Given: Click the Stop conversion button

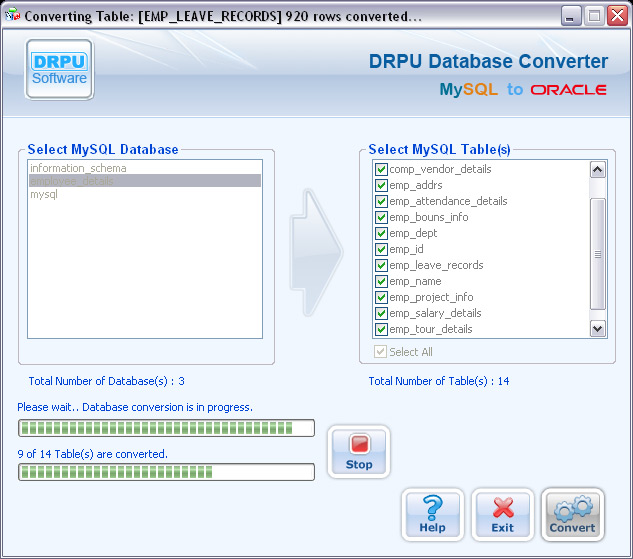Looking at the screenshot, I should tap(359, 451).
